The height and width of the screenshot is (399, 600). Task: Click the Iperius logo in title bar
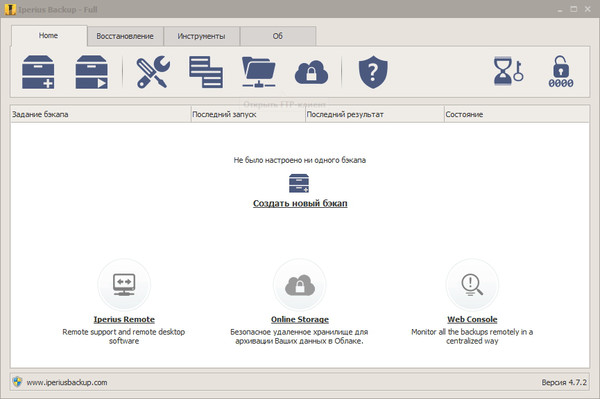click(10, 9)
